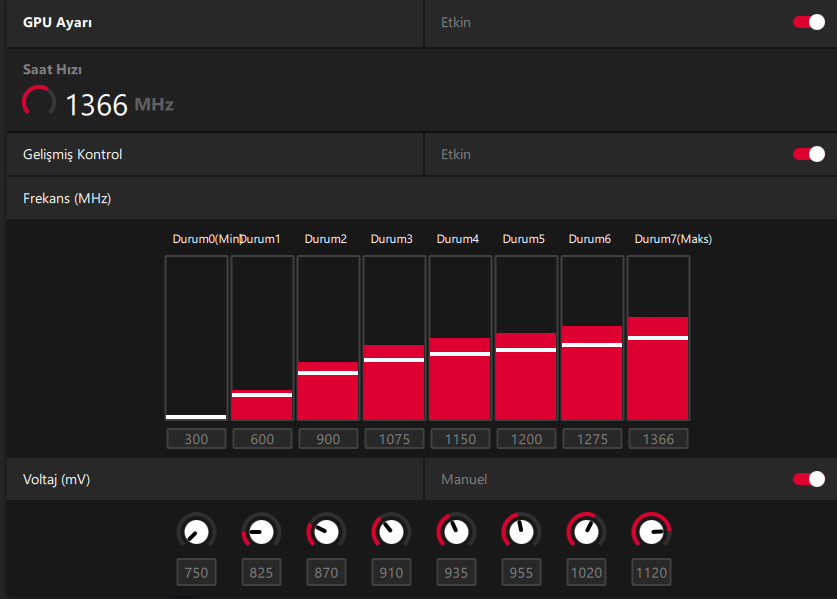
Task: Click the Durum1 frequency bar
Action: (262, 338)
